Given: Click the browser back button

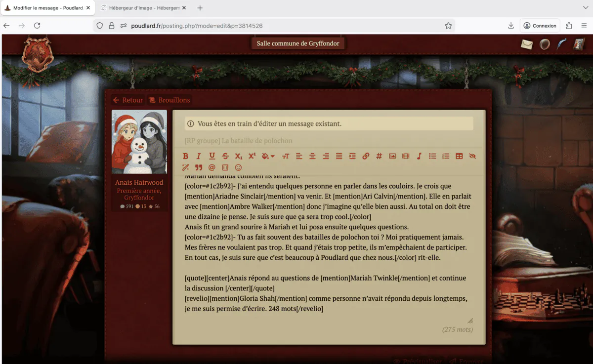Looking at the screenshot, I should click(x=6, y=26).
